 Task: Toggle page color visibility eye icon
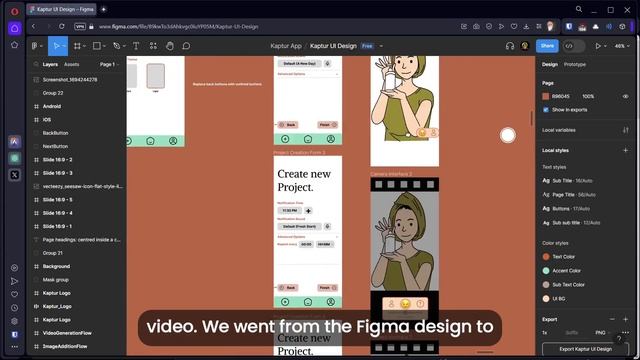[x=625, y=96]
